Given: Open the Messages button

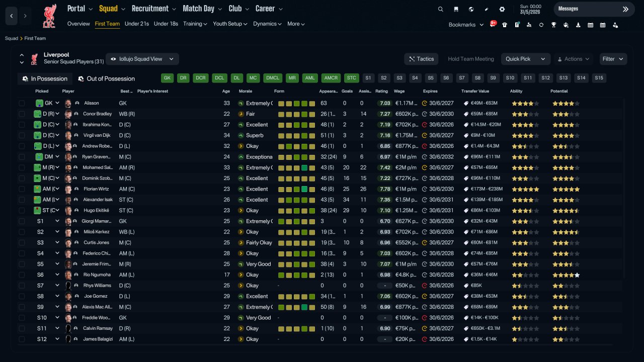Looking at the screenshot, I should click(594, 9).
